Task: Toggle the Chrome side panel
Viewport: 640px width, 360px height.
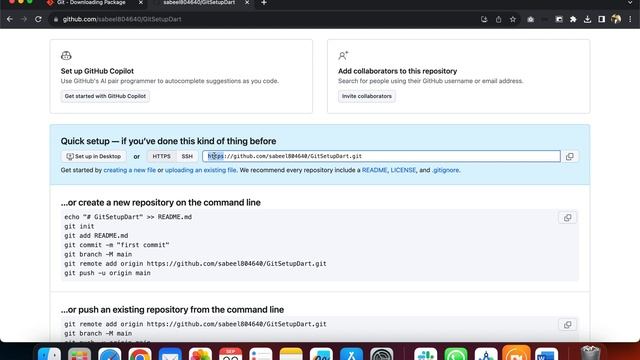Action: (601, 19)
